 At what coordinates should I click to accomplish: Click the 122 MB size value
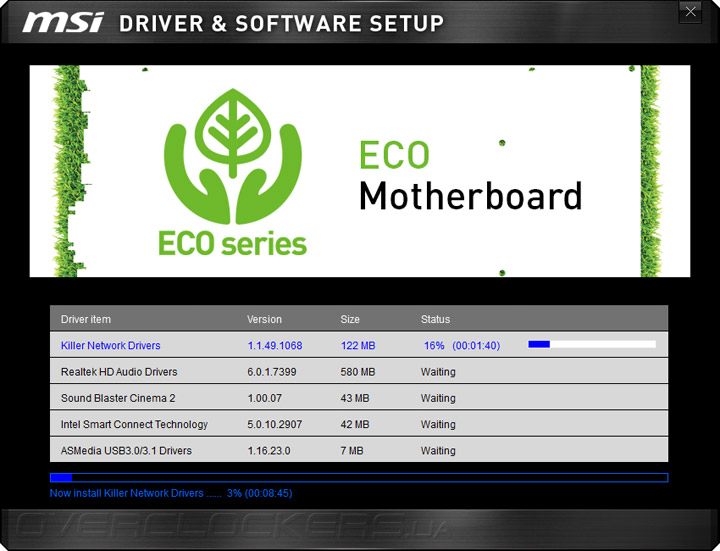click(x=358, y=345)
